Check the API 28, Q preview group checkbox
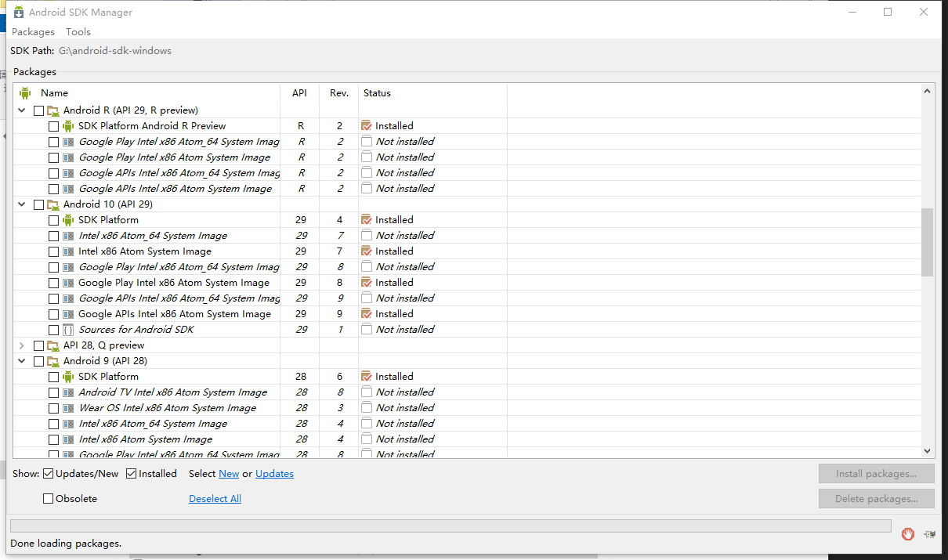The width and height of the screenshot is (948, 560). tap(38, 345)
